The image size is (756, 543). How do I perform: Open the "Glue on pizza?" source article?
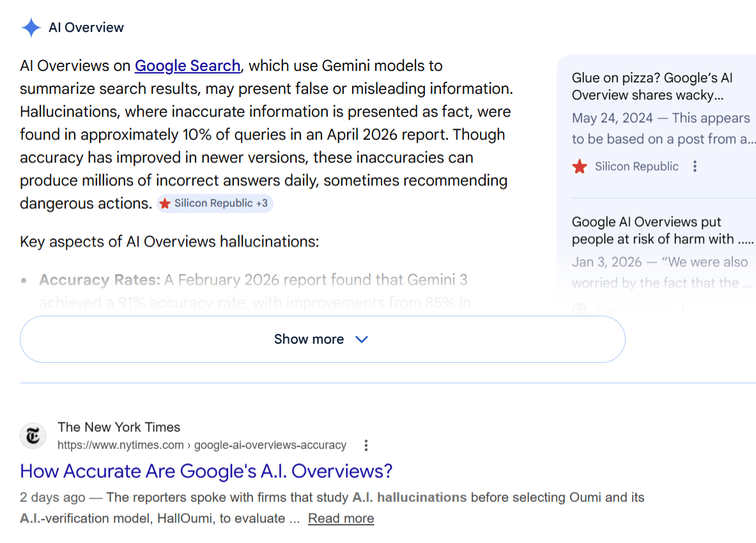[x=652, y=86]
